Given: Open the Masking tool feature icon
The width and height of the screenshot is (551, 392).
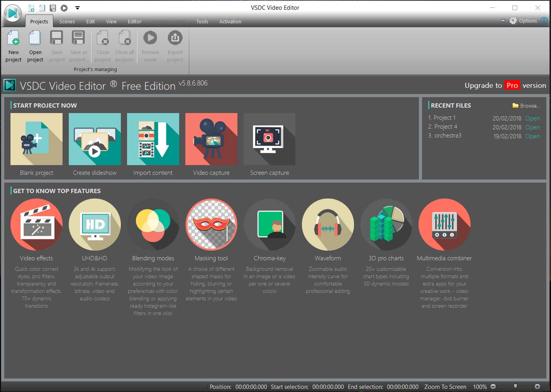Looking at the screenshot, I should (211, 224).
